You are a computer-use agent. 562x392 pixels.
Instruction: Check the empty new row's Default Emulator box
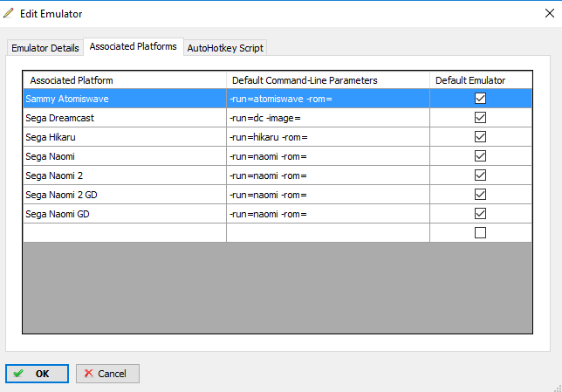pyautogui.click(x=480, y=233)
